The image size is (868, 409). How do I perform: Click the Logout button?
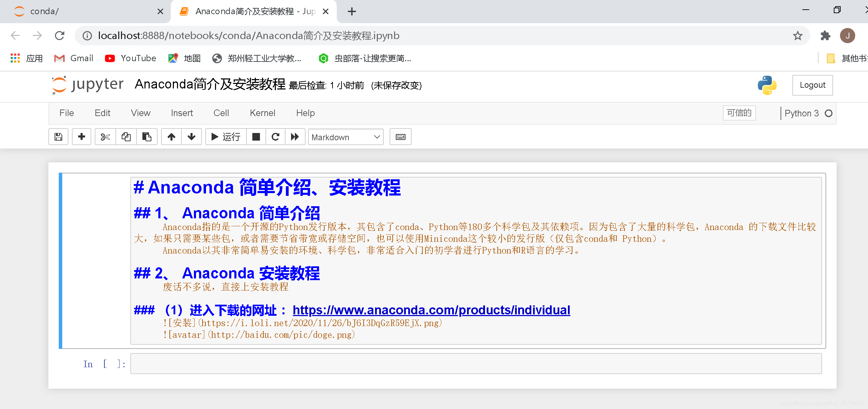tap(812, 85)
